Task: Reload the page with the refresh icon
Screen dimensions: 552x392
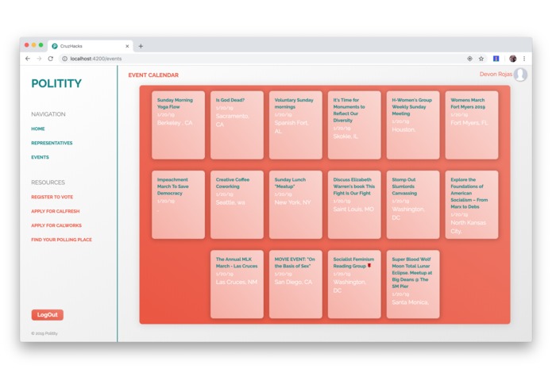Action: 51,59
